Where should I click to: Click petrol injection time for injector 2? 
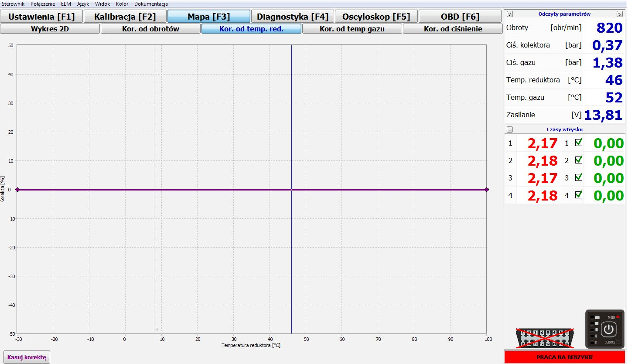tap(543, 160)
